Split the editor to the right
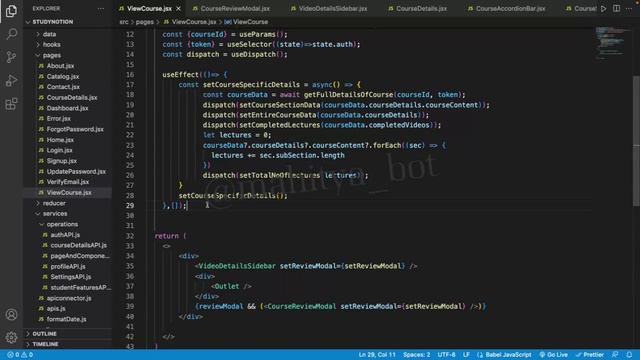The width and height of the screenshot is (640, 360). tap(616, 9)
